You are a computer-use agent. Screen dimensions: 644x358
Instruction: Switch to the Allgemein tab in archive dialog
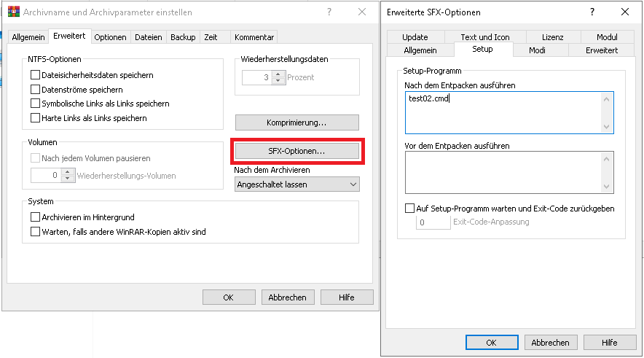click(x=28, y=37)
